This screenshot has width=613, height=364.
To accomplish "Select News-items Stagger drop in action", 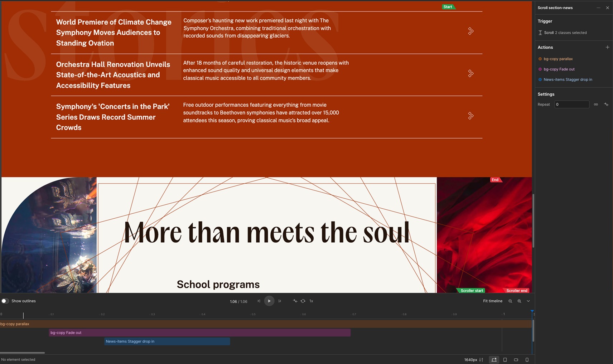I will click(x=568, y=79).
